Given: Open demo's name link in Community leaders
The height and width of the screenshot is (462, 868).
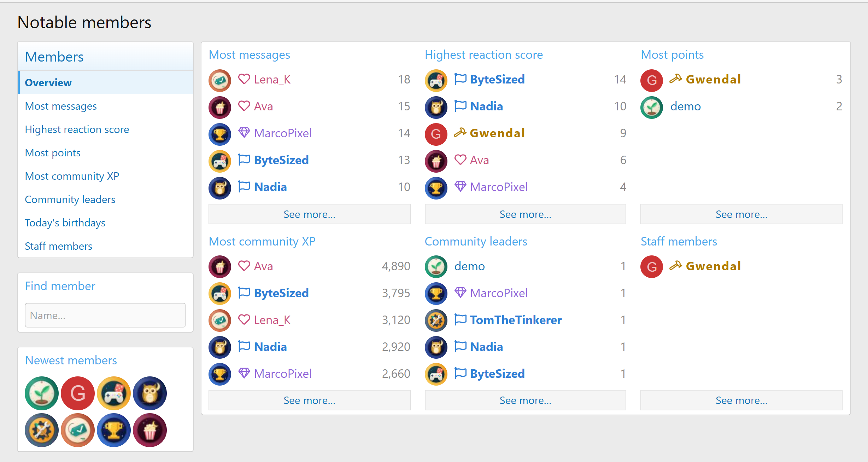Looking at the screenshot, I should coord(469,266).
